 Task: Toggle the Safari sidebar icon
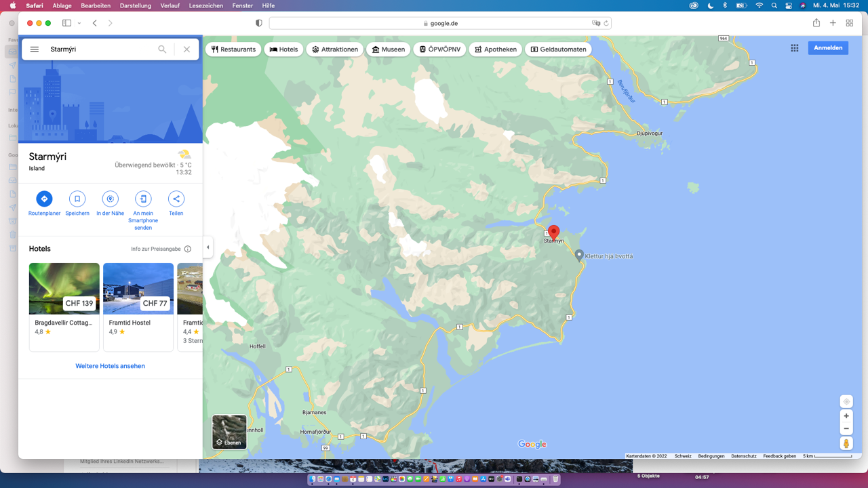pos(66,23)
